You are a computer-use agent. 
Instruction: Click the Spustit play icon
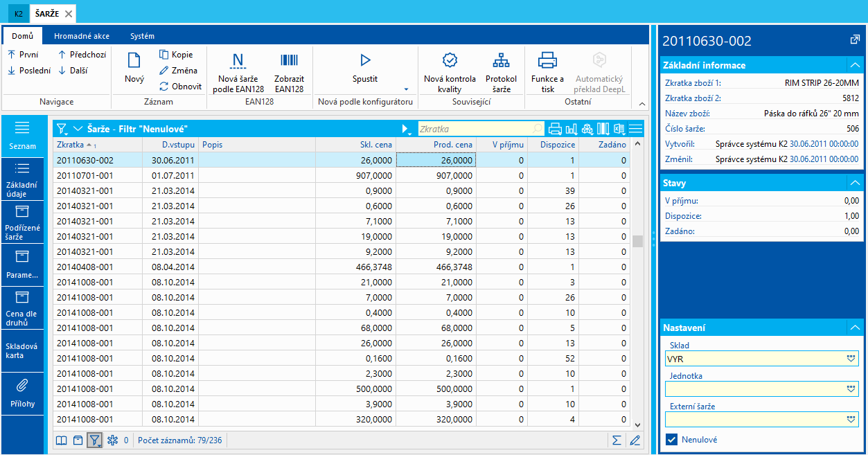[365, 61]
